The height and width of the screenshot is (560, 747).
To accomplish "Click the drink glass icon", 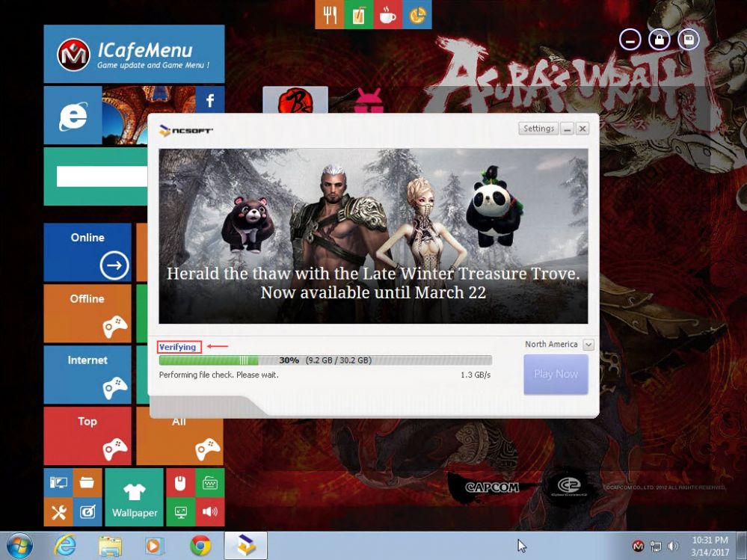I will pos(358,15).
